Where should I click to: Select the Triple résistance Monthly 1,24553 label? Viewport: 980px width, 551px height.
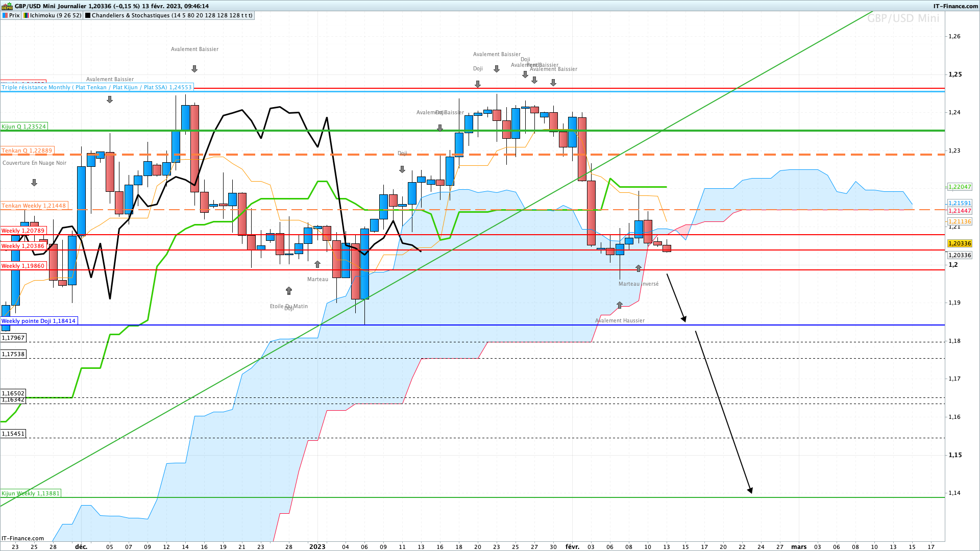point(97,88)
